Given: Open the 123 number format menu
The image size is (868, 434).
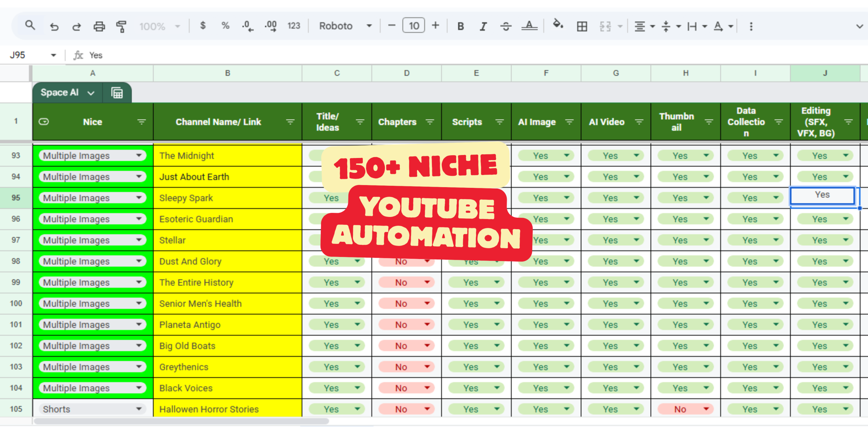Looking at the screenshot, I should point(294,26).
